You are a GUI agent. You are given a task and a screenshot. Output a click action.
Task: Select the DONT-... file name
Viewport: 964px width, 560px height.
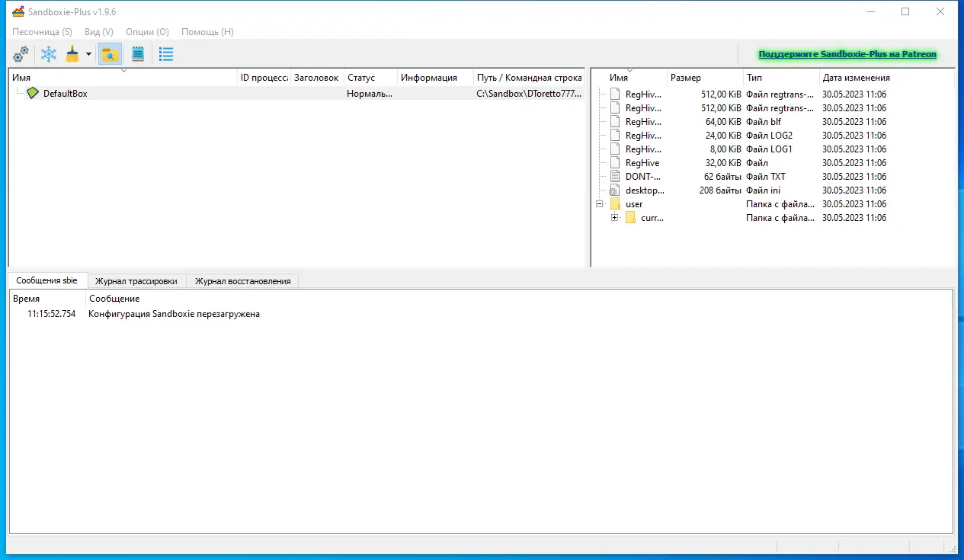click(643, 177)
